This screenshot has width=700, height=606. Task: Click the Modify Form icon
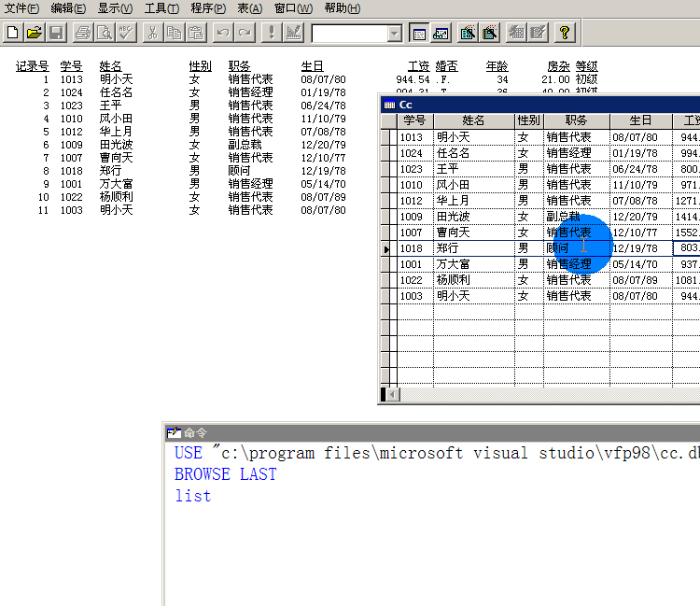point(293,33)
